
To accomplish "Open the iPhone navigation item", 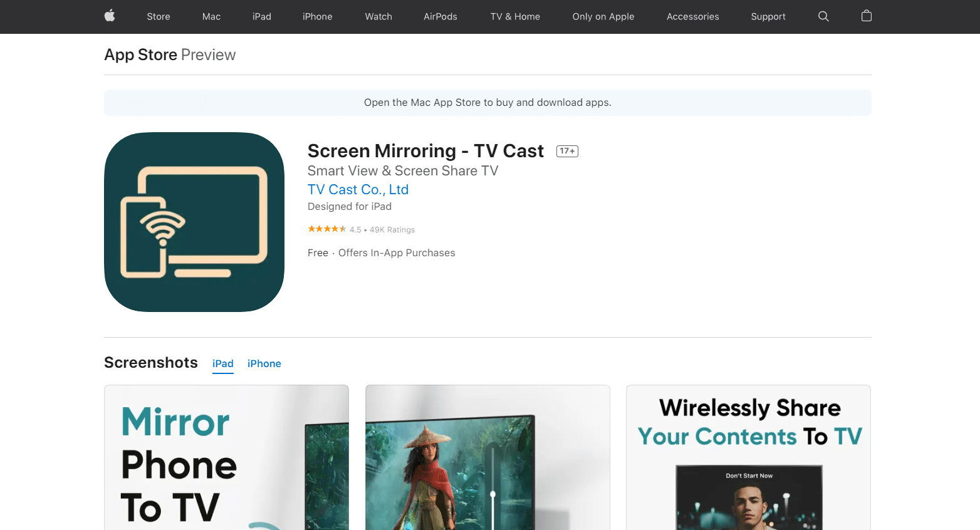I will tap(318, 16).
